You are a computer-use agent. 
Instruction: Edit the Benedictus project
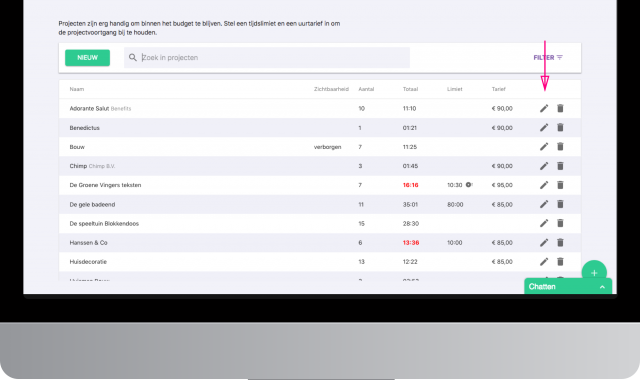tap(544, 127)
